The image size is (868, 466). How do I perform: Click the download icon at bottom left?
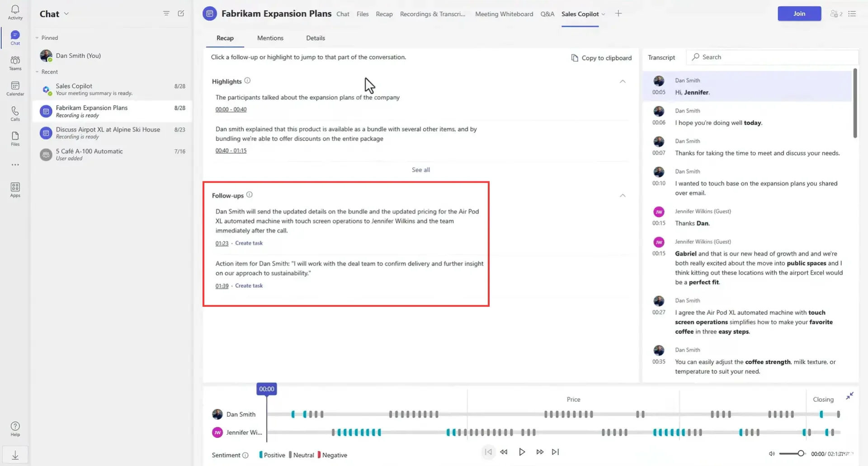pyautogui.click(x=15, y=455)
